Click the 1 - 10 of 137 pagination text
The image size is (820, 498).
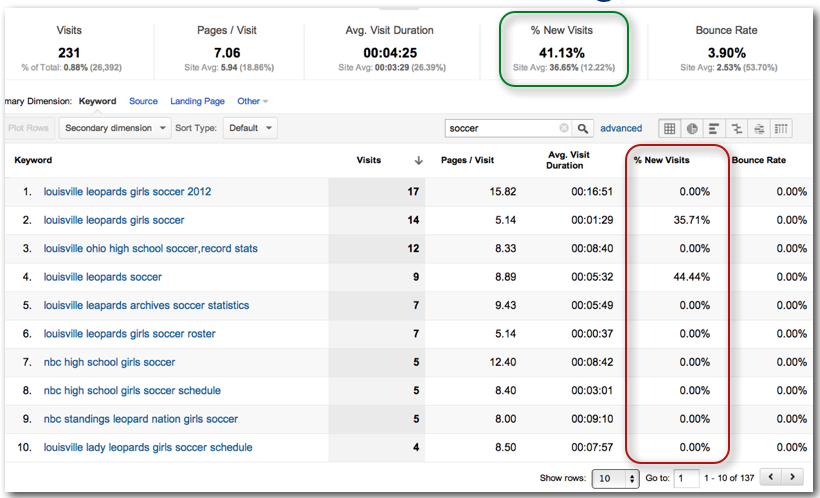coord(729,478)
